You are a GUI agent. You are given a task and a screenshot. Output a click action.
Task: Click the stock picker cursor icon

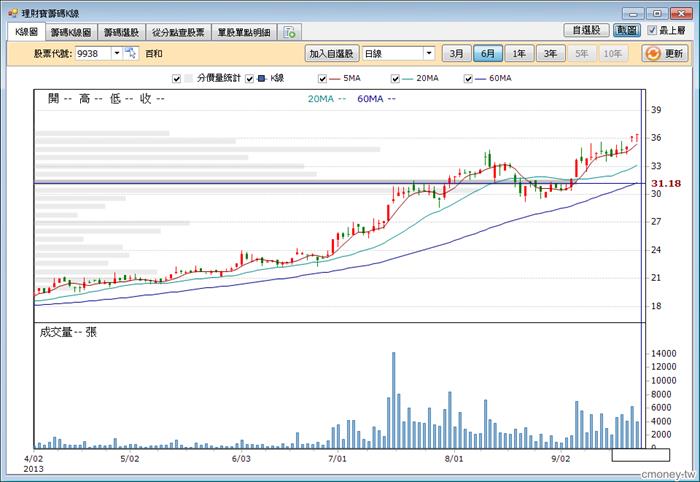point(131,54)
